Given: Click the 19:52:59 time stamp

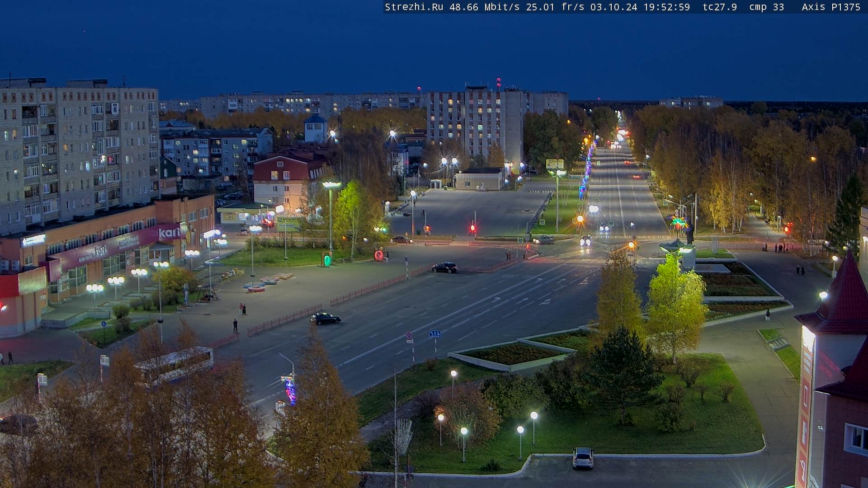Looking at the screenshot, I should pyautogui.click(x=666, y=7).
